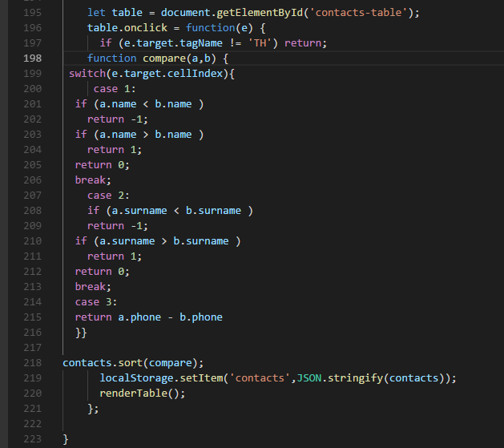Click 'a.name < b.name' condition on line 201
Viewport: 504px width, 448px height.
pos(146,104)
